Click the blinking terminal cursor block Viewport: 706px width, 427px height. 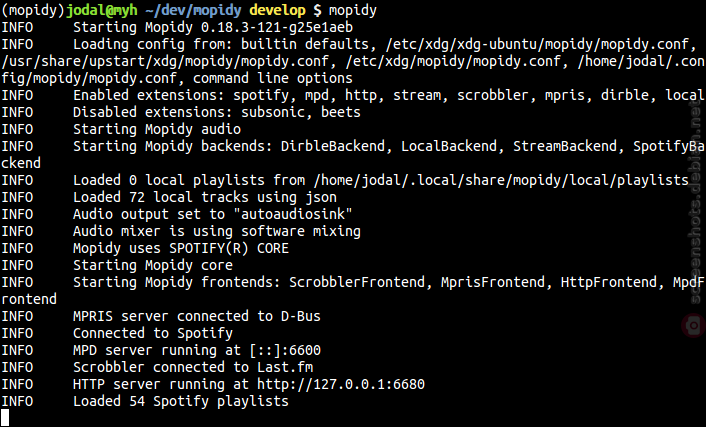pos(5,418)
